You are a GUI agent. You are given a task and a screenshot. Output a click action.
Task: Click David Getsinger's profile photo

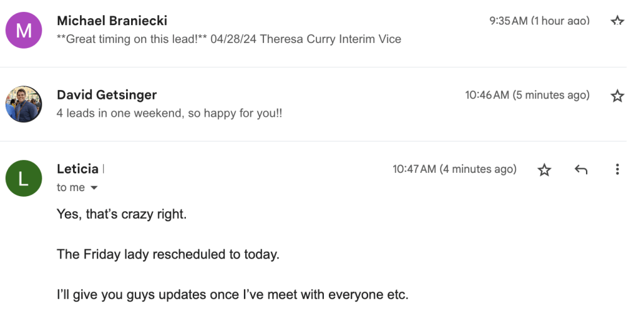24,104
